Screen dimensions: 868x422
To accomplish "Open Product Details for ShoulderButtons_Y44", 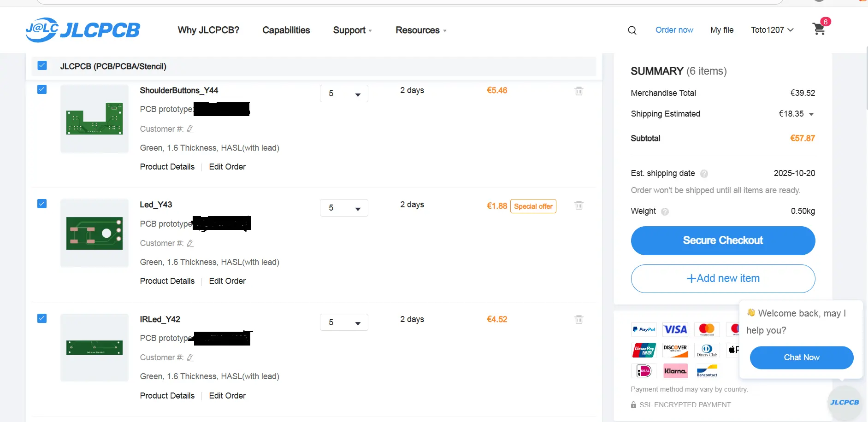I will pos(167,167).
